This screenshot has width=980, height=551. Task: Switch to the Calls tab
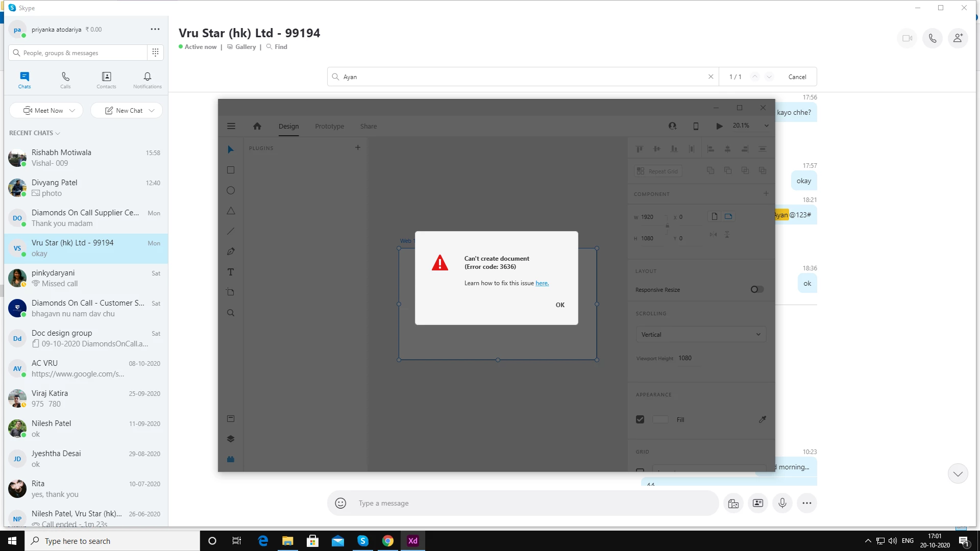click(65, 80)
